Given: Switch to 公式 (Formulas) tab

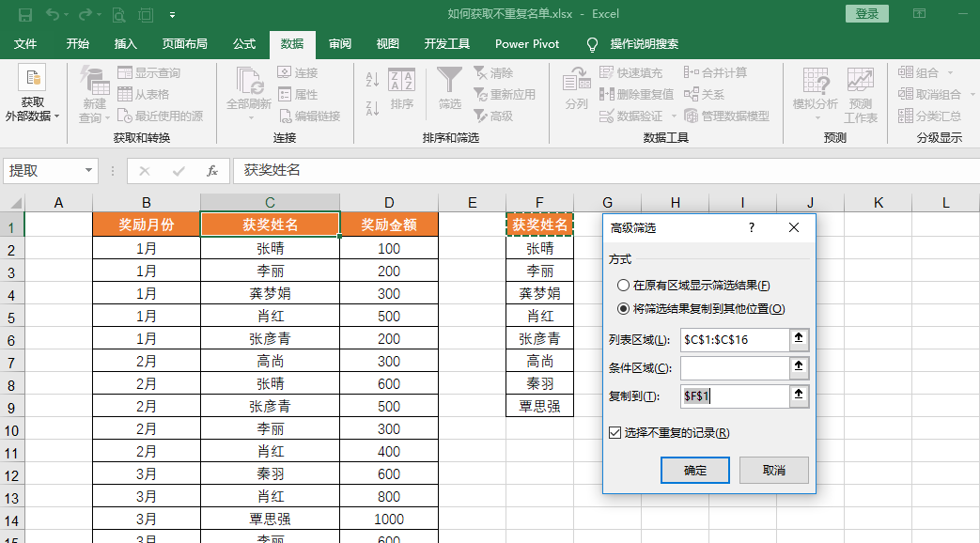Looking at the screenshot, I should point(244,44).
